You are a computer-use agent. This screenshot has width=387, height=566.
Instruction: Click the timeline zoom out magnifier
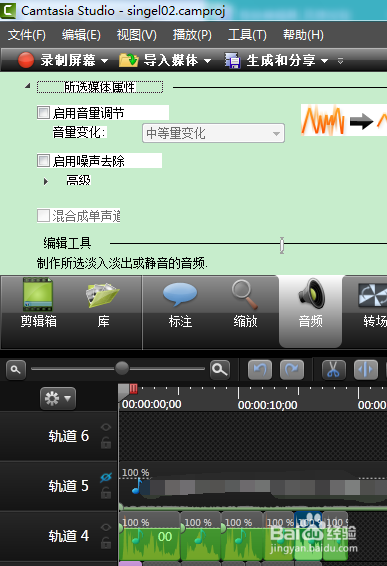(x=16, y=370)
